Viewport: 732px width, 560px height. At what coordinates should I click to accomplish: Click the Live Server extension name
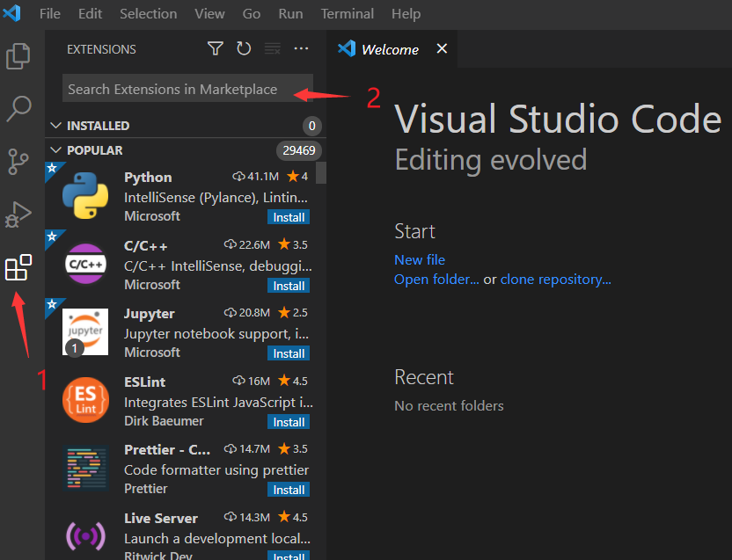[161, 518]
